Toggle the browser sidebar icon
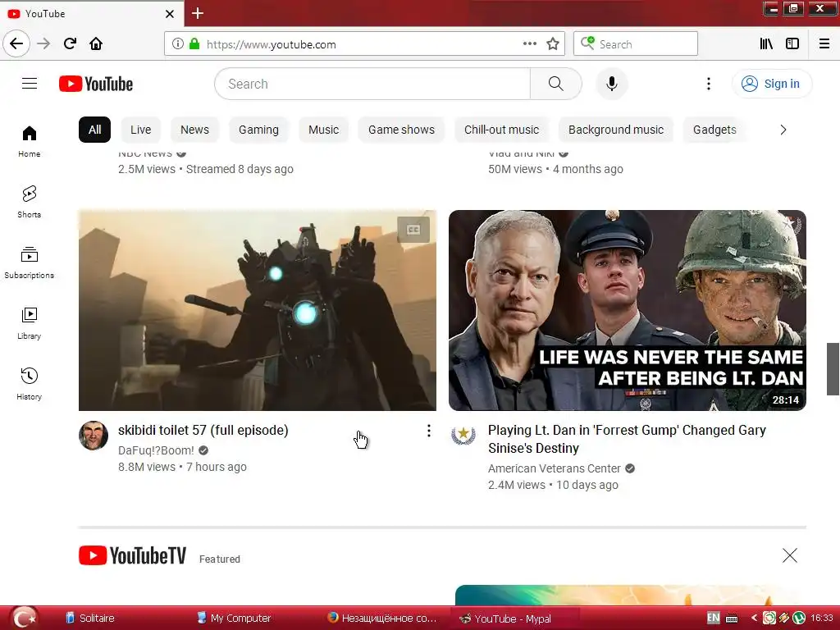 pyautogui.click(x=792, y=44)
